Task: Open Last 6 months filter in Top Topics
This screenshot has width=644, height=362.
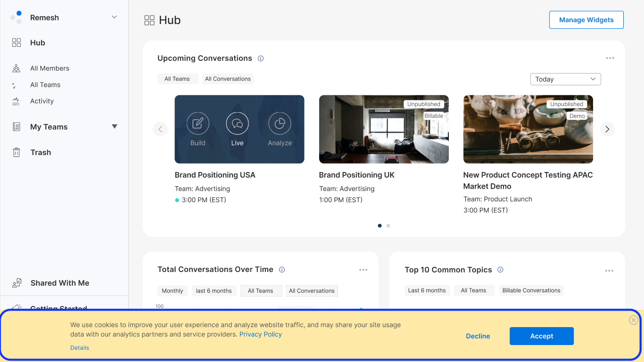Action: 427,290
